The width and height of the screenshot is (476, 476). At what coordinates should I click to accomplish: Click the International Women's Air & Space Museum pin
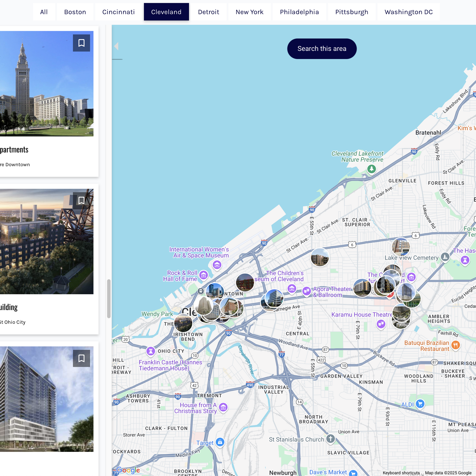tap(217, 265)
